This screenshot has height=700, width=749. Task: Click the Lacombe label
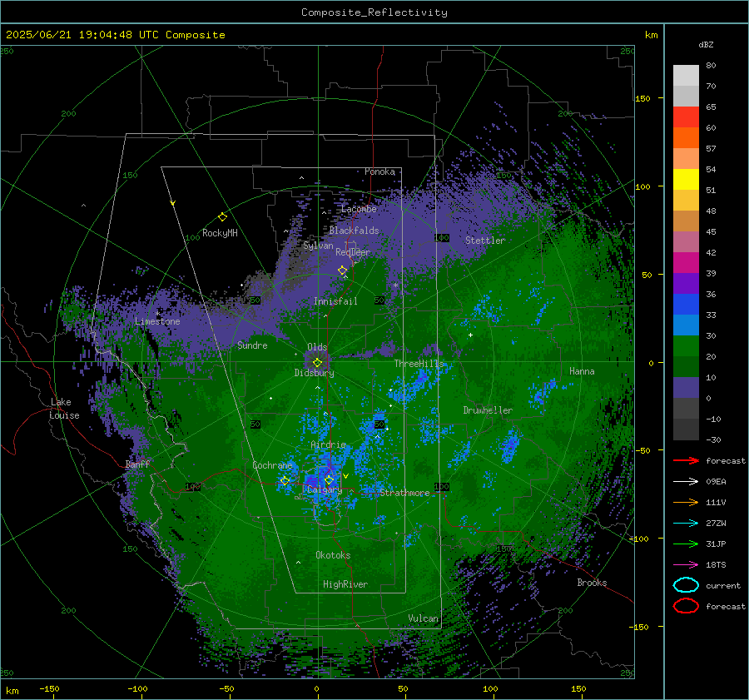(359, 209)
